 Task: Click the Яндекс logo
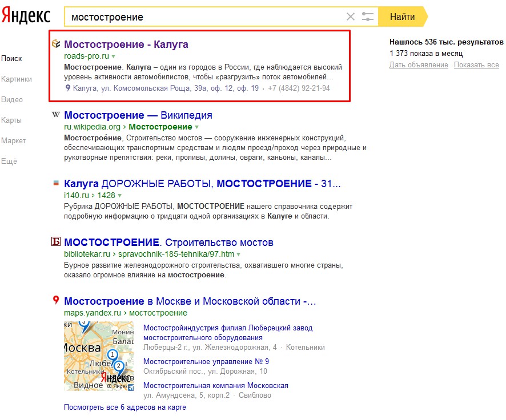(26, 16)
